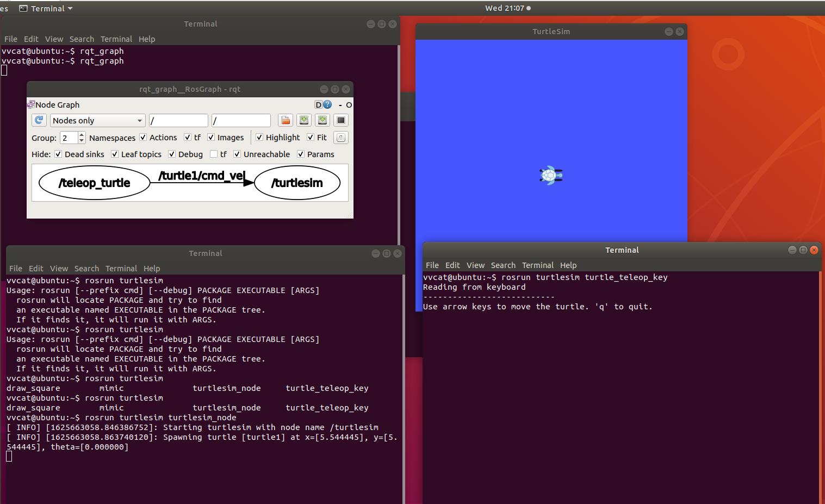Disable the Highlight checkbox
The width and height of the screenshot is (825, 504).
point(259,138)
